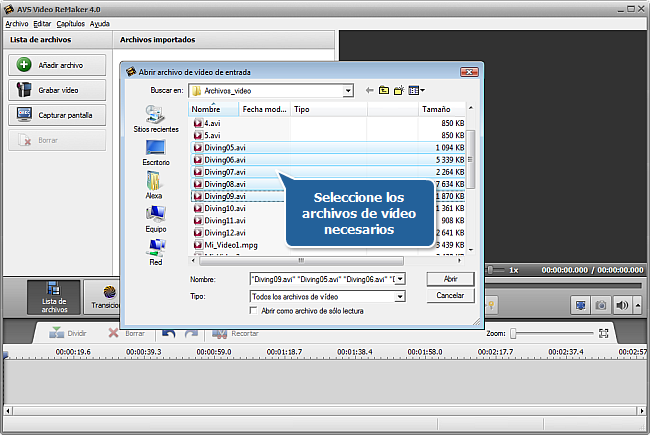
Task: Switch to the Transiciones tab
Action: [102, 297]
